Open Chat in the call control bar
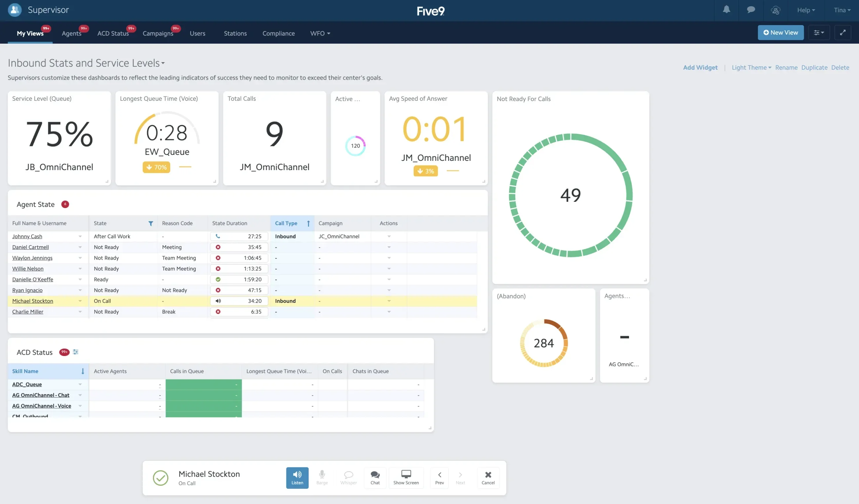The width and height of the screenshot is (859, 504). (375, 478)
